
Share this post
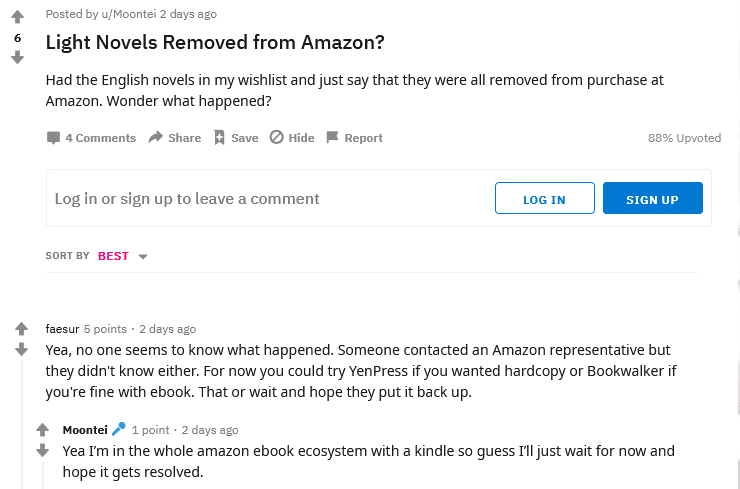(175, 138)
